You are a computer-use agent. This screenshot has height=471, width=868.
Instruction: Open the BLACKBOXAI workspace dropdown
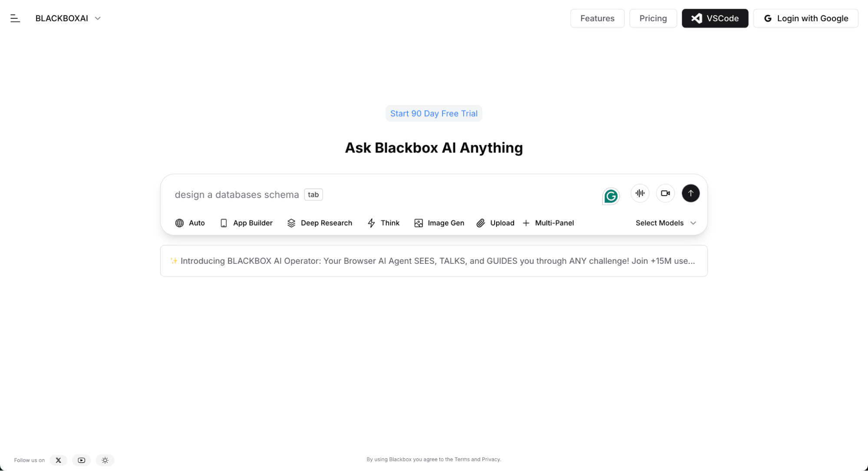tap(68, 18)
